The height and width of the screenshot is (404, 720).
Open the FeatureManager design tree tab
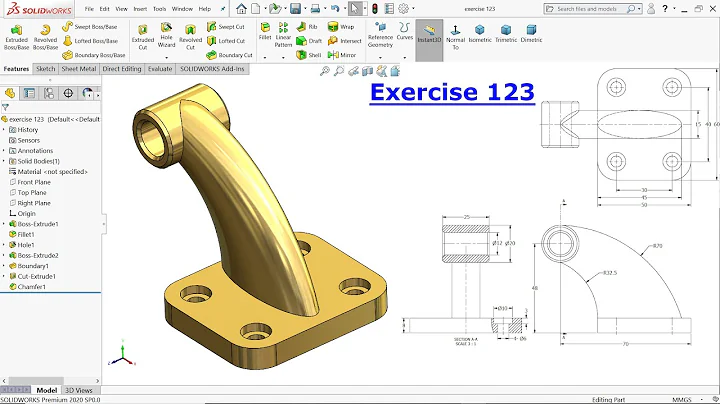(10, 93)
